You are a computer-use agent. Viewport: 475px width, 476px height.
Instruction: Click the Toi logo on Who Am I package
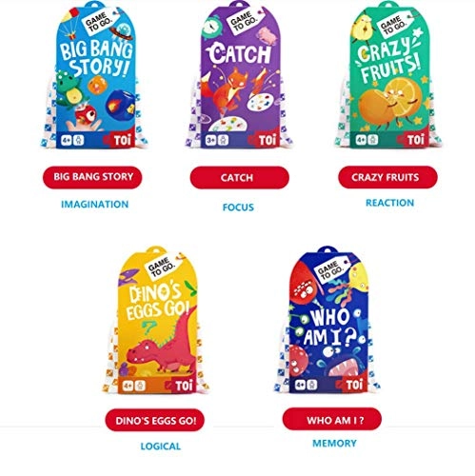coord(351,385)
